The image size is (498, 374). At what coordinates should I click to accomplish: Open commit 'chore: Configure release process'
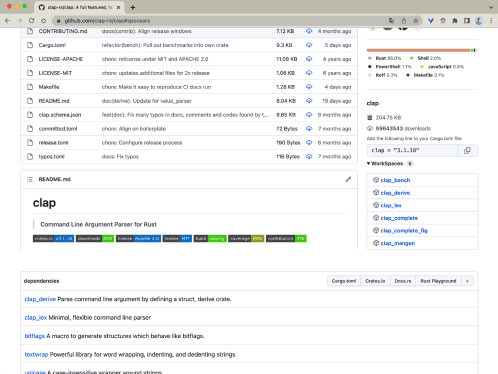(x=142, y=143)
